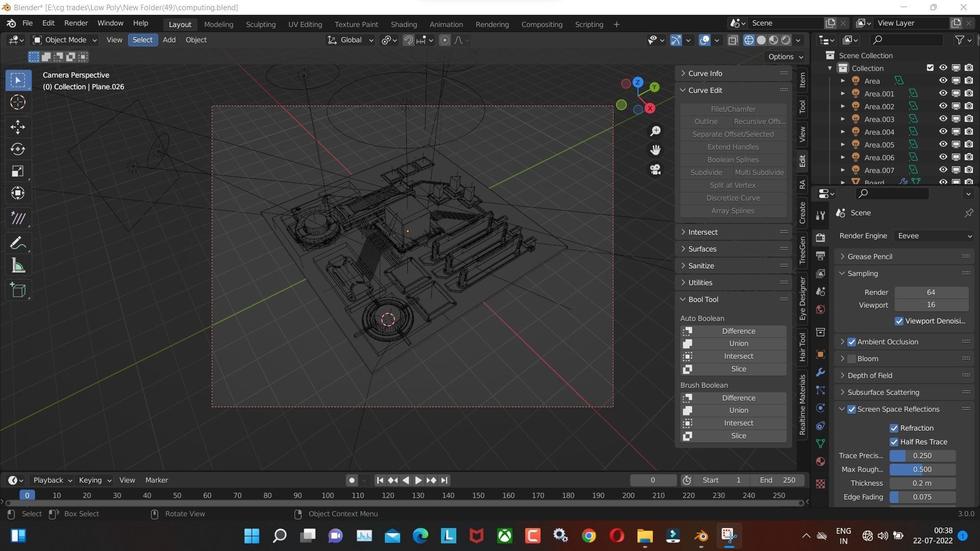Toggle X-ray display button
The height and width of the screenshot is (551, 980).
[733, 40]
